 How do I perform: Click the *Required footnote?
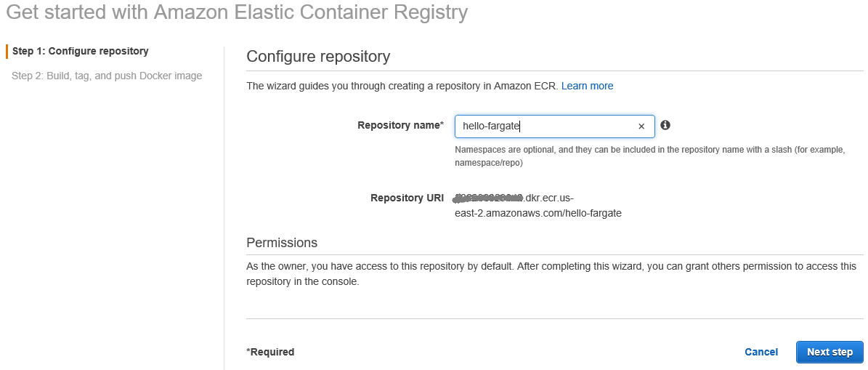coord(270,352)
